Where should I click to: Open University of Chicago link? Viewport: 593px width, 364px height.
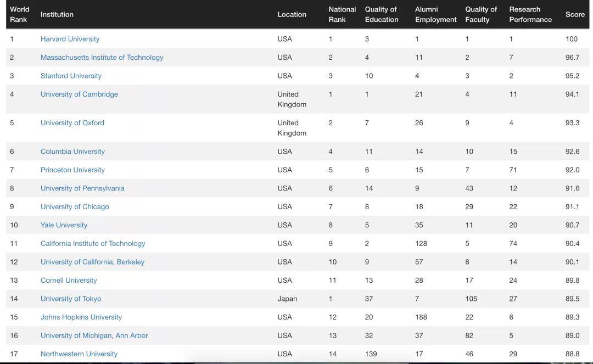coord(75,207)
